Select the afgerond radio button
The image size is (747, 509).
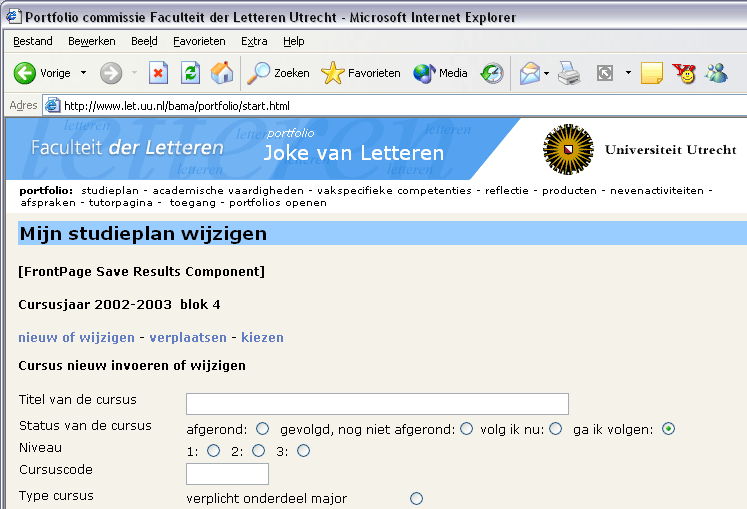click(x=262, y=429)
